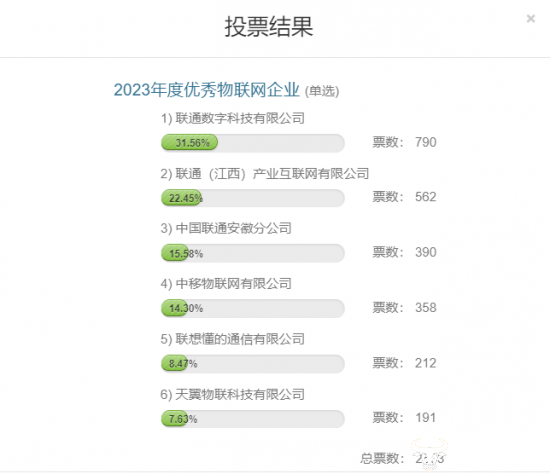
Task: Click the 390 vote count
Action: (x=426, y=252)
